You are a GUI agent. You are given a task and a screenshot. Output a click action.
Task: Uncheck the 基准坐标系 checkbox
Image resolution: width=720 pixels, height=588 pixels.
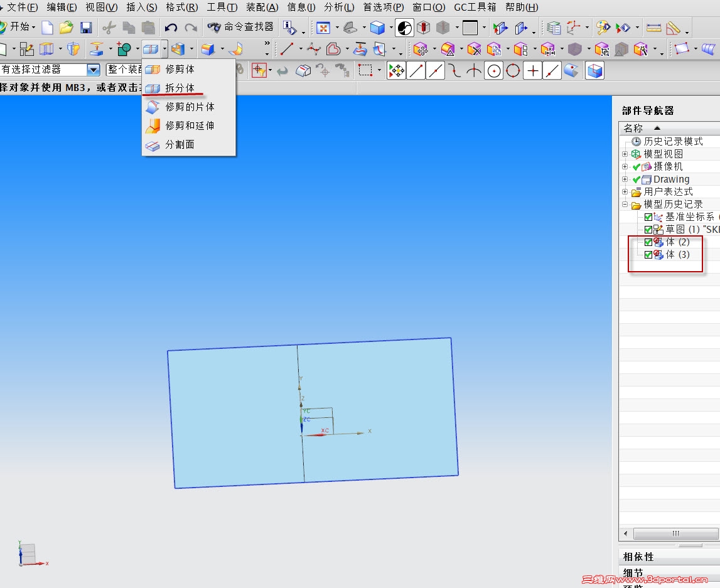[x=648, y=217]
